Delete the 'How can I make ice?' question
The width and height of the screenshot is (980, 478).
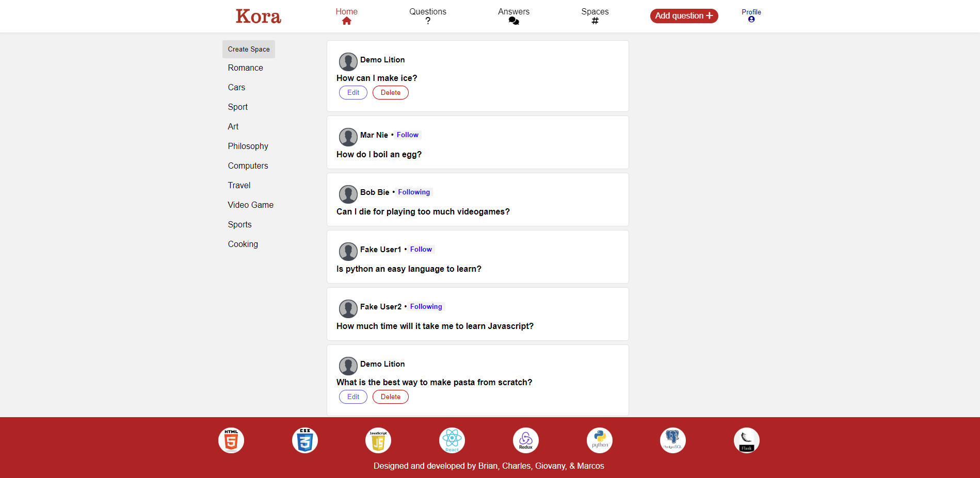(390, 93)
